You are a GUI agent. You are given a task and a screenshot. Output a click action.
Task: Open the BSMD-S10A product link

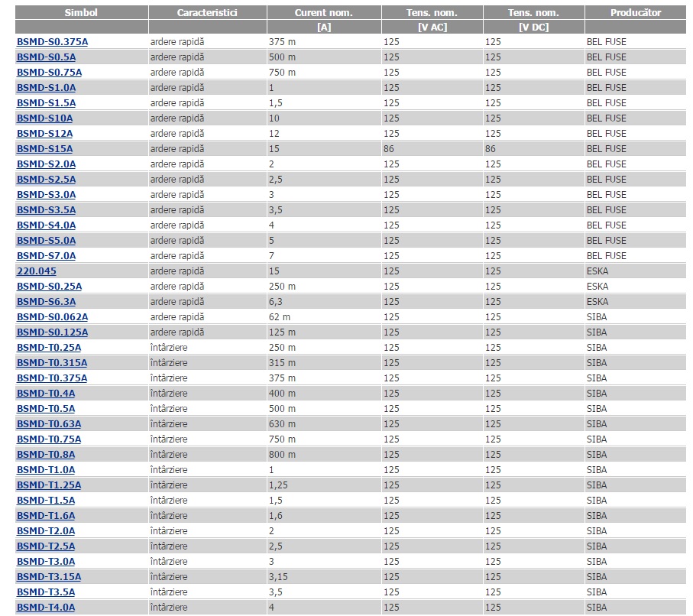point(44,118)
